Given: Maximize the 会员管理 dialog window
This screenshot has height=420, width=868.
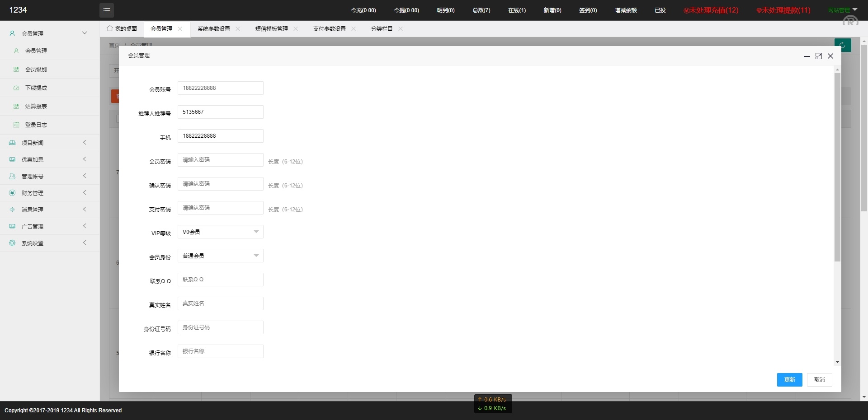Looking at the screenshot, I should (x=818, y=56).
